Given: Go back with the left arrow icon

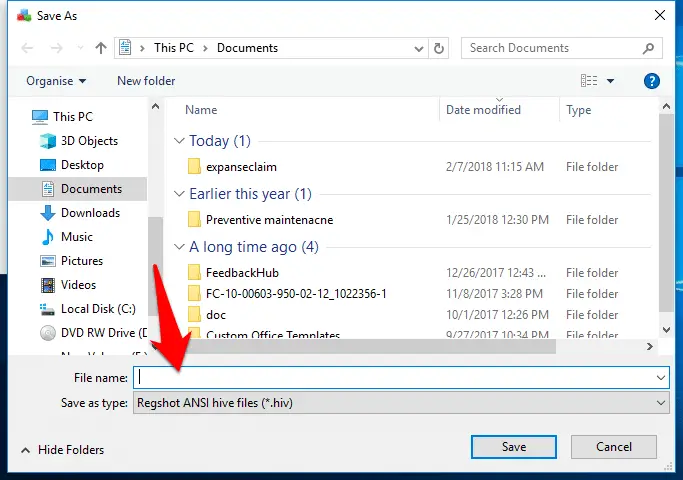Looking at the screenshot, I should point(27,48).
